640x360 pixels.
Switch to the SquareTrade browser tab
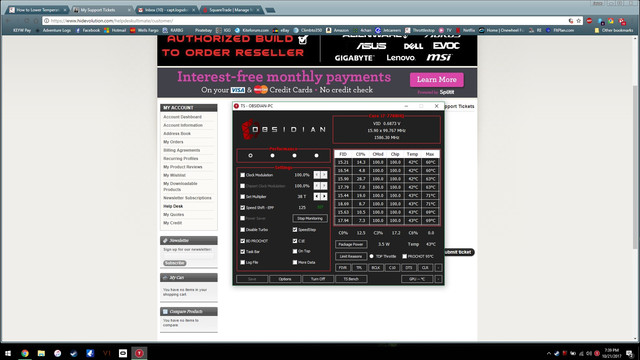pyautogui.click(x=231, y=10)
